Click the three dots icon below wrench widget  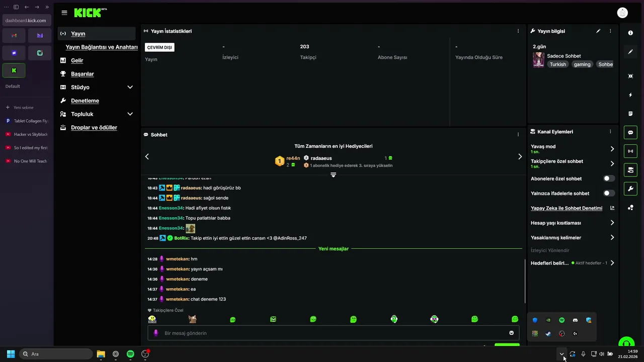(x=630, y=208)
